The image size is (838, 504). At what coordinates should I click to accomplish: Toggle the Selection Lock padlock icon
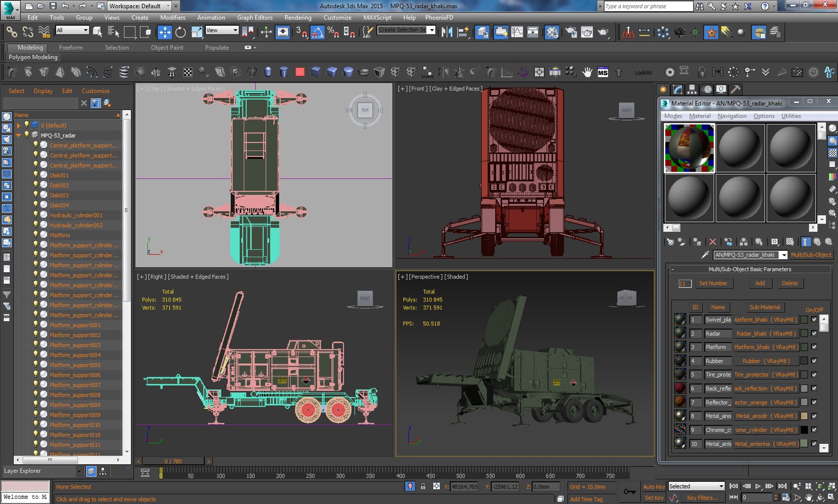point(423,486)
